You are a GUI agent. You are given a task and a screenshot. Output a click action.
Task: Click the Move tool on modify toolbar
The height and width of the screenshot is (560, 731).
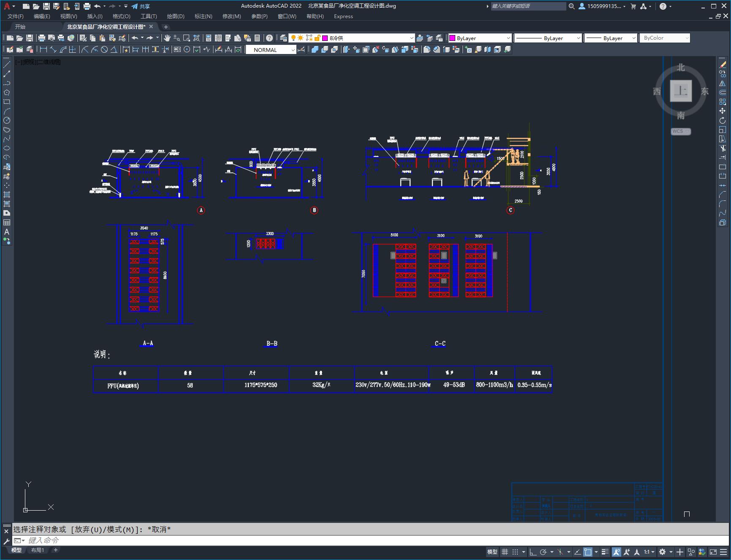click(x=723, y=111)
